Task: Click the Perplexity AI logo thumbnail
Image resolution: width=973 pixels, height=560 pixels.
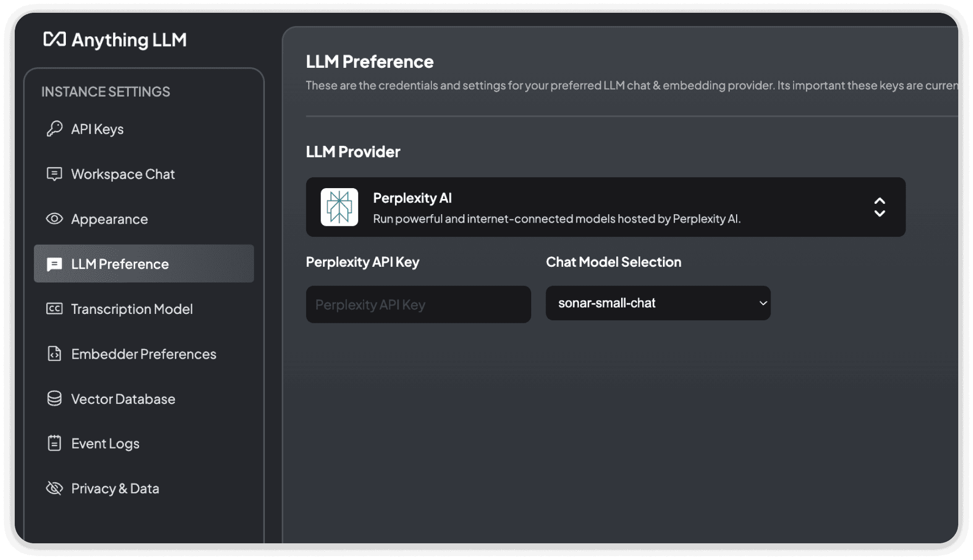Action: pos(339,207)
